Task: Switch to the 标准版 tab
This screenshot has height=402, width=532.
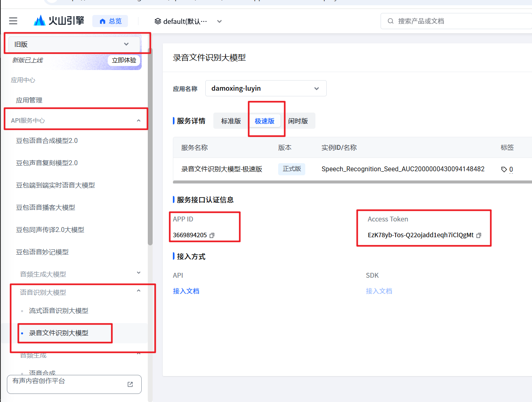Action: (x=231, y=121)
